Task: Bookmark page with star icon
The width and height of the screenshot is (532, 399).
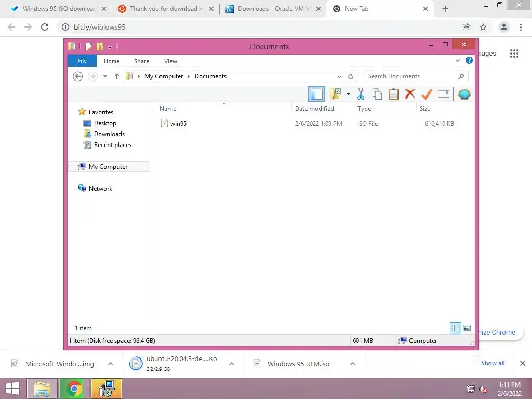Action: click(483, 27)
